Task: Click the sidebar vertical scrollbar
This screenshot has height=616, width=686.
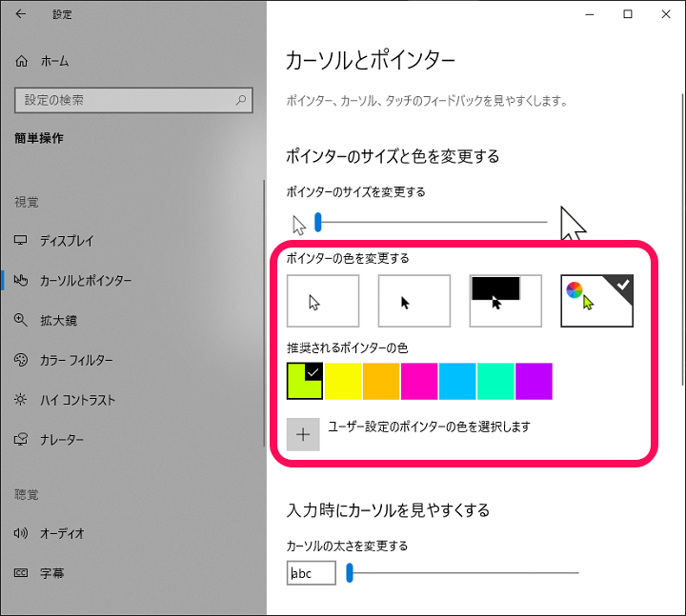Action: pos(264,313)
